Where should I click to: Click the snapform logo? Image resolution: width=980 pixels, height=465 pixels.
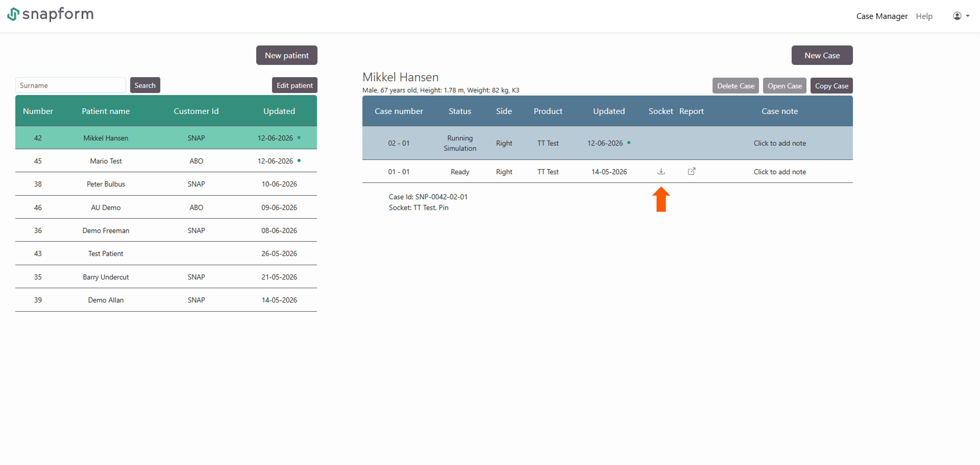pyautogui.click(x=50, y=14)
